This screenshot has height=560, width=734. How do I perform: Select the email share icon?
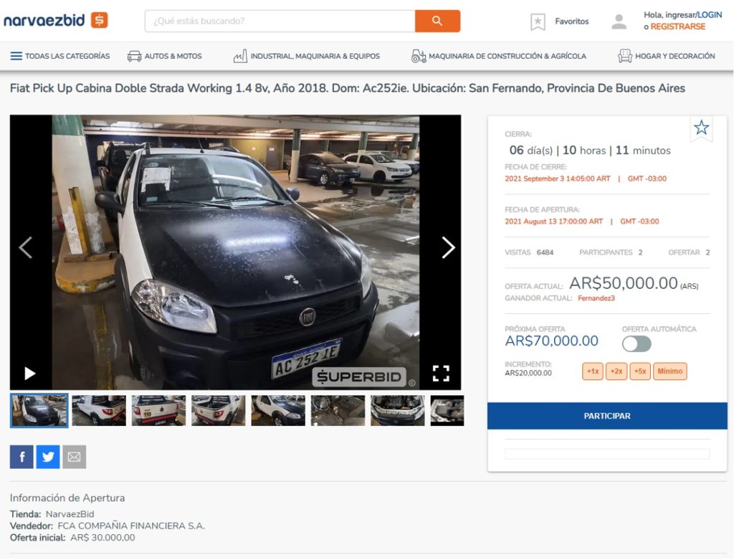click(x=74, y=456)
